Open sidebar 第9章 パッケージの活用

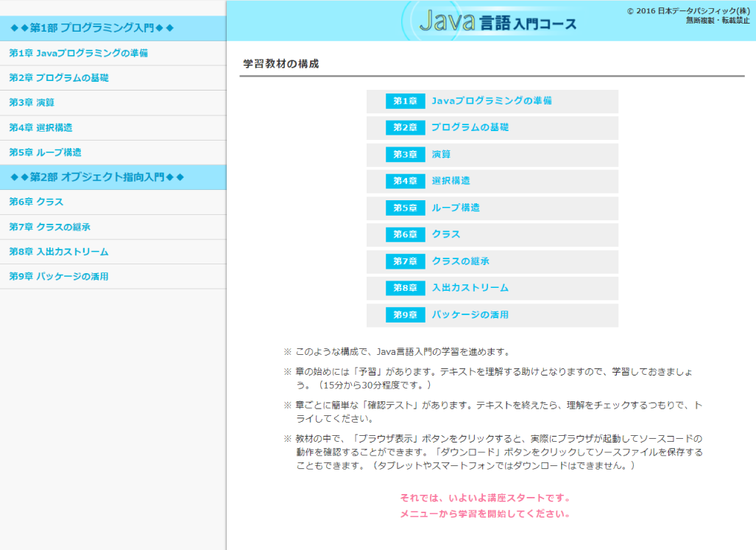(x=113, y=277)
